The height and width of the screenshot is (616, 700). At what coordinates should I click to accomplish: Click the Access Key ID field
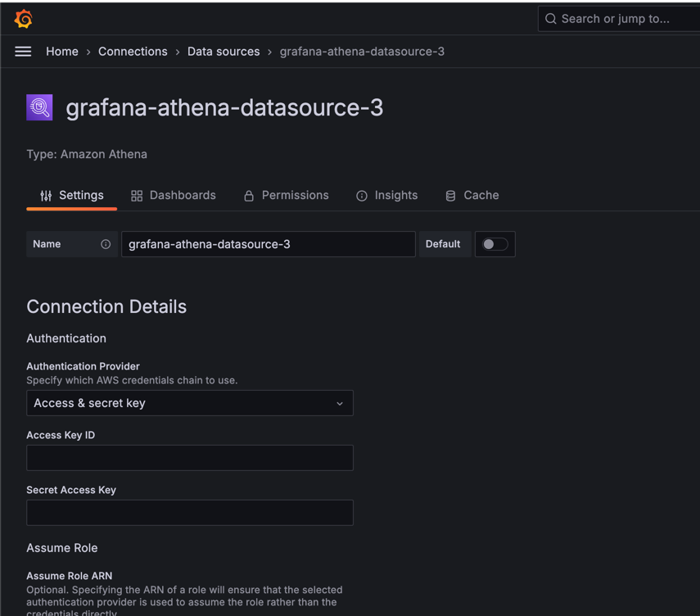coord(190,458)
